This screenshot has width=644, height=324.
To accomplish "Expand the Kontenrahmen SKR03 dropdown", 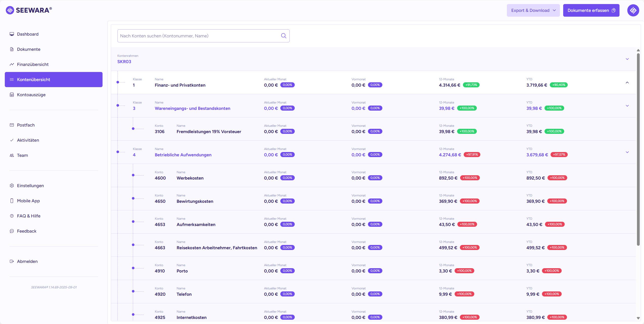I will pyautogui.click(x=627, y=59).
